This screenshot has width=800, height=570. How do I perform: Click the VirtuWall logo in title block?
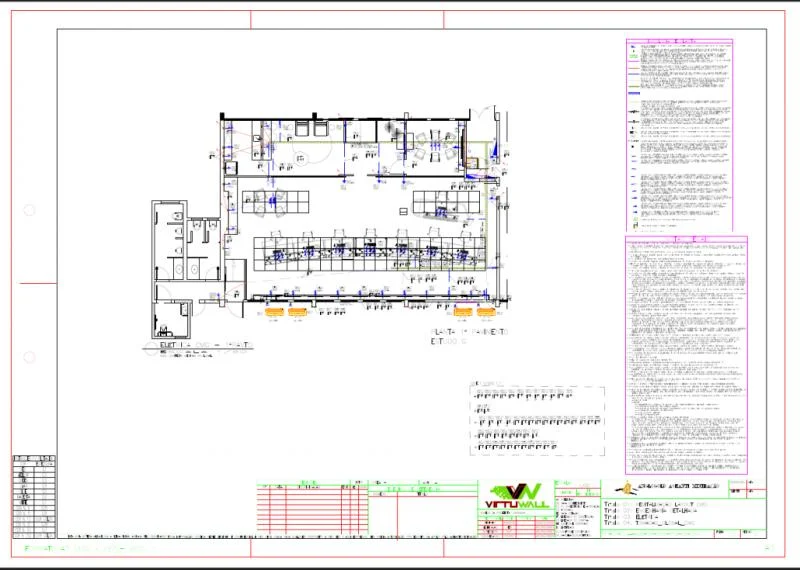tap(516, 495)
